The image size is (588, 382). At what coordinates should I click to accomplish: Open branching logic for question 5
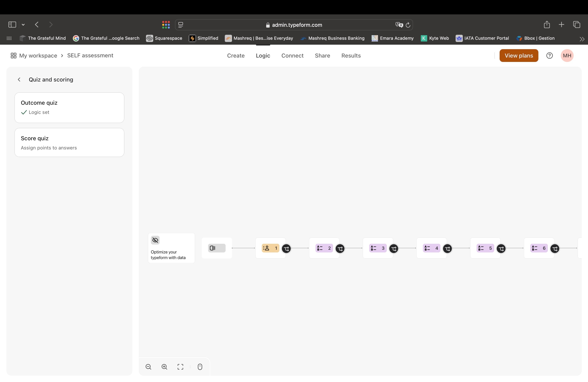[501, 249]
